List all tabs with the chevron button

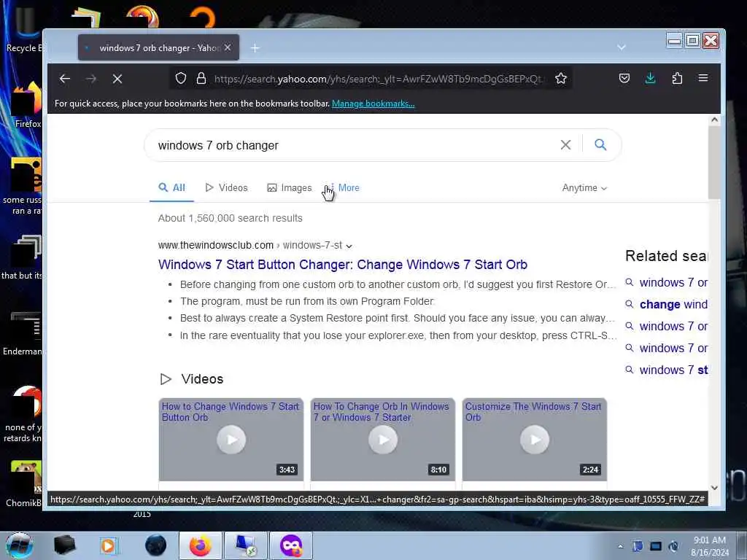pos(622,47)
